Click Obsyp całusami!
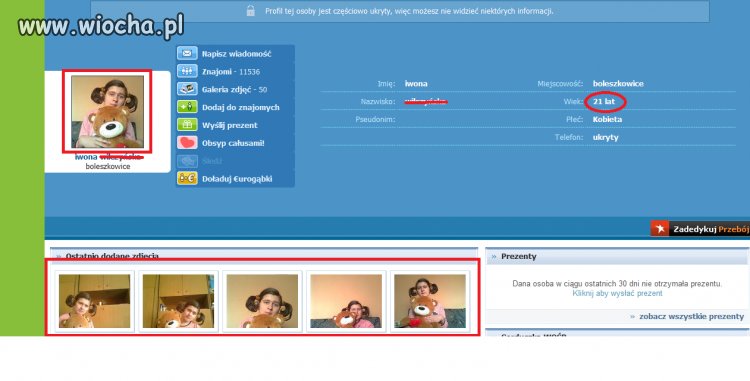This screenshot has height=381, width=750. [x=233, y=143]
